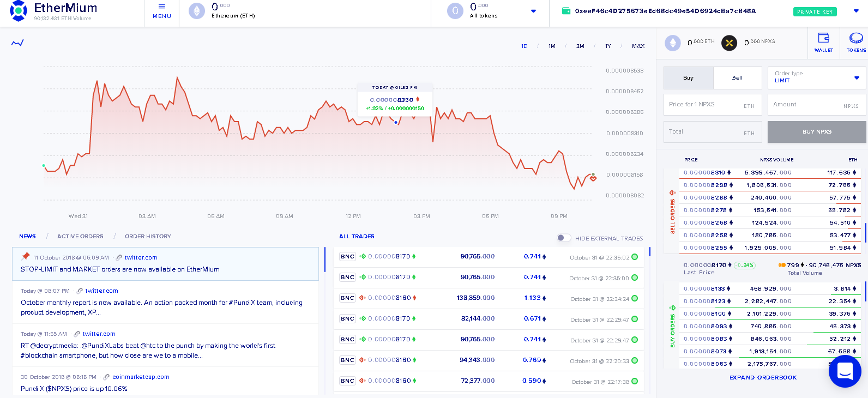Viewport: 868px width, 398px height.
Task: Click sell arrow icon on 138,859 trade
Action: tap(363, 298)
